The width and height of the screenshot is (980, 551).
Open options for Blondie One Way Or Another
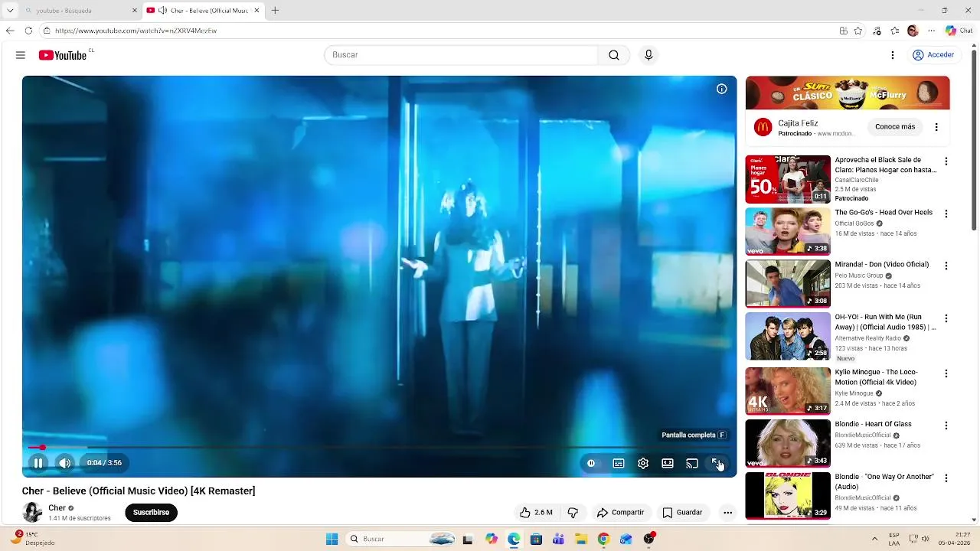[946, 478]
